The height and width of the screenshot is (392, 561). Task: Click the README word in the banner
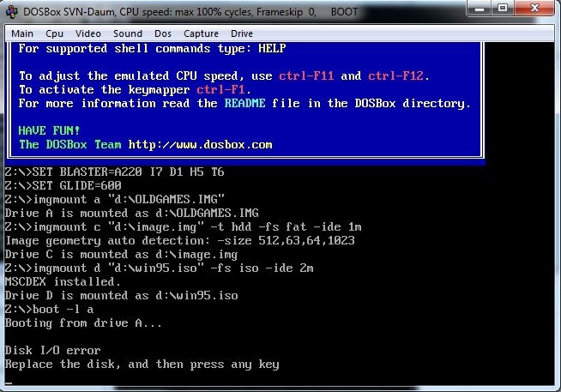point(244,104)
